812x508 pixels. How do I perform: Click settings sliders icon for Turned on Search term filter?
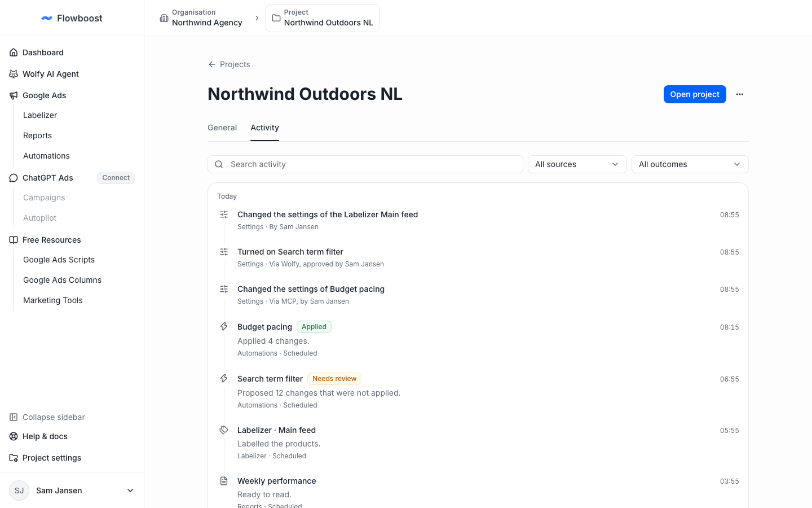224,252
